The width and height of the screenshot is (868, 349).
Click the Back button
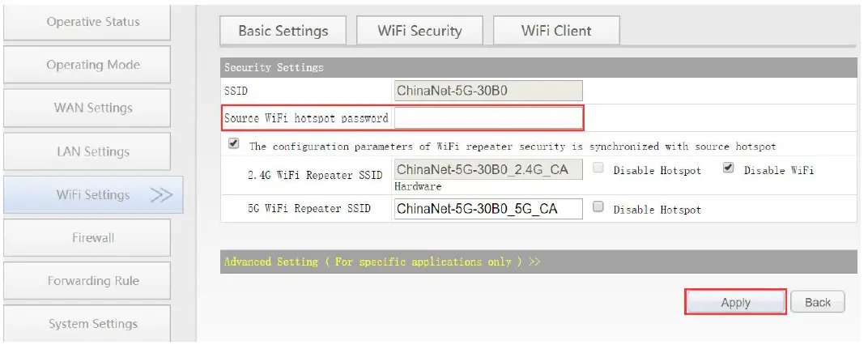tap(817, 303)
